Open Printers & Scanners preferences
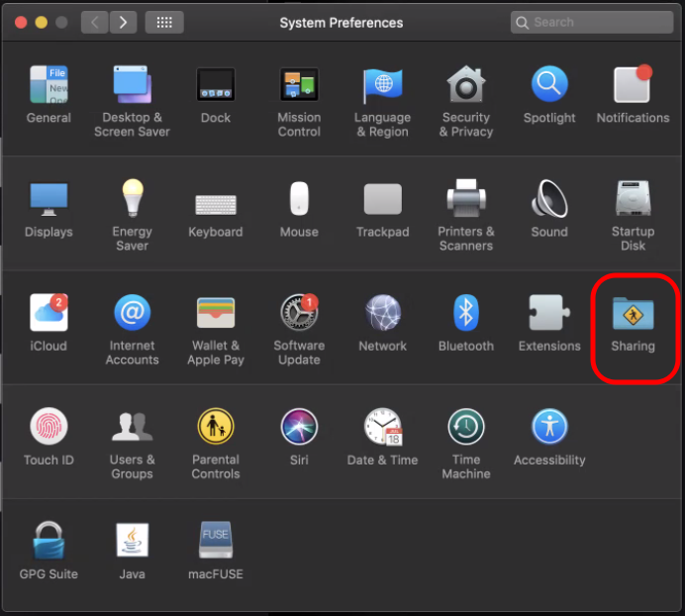The width and height of the screenshot is (685, 616). tap(466, 200)
